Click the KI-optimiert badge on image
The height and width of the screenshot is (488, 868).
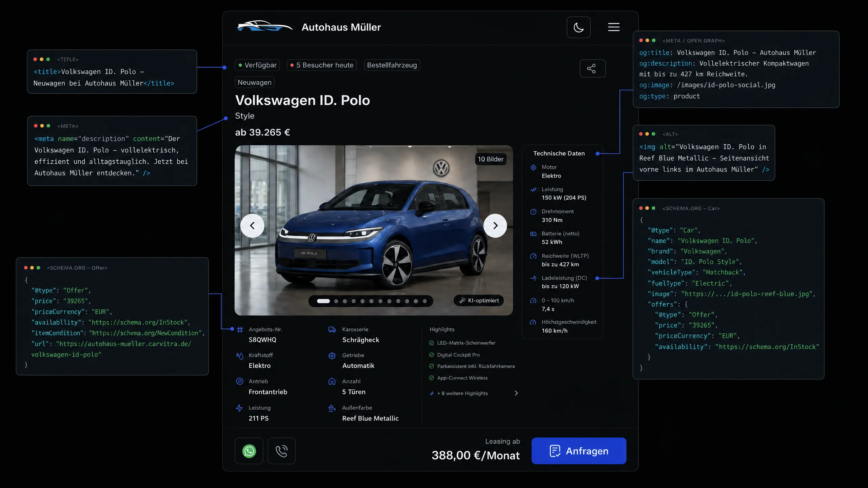point(479,301)
